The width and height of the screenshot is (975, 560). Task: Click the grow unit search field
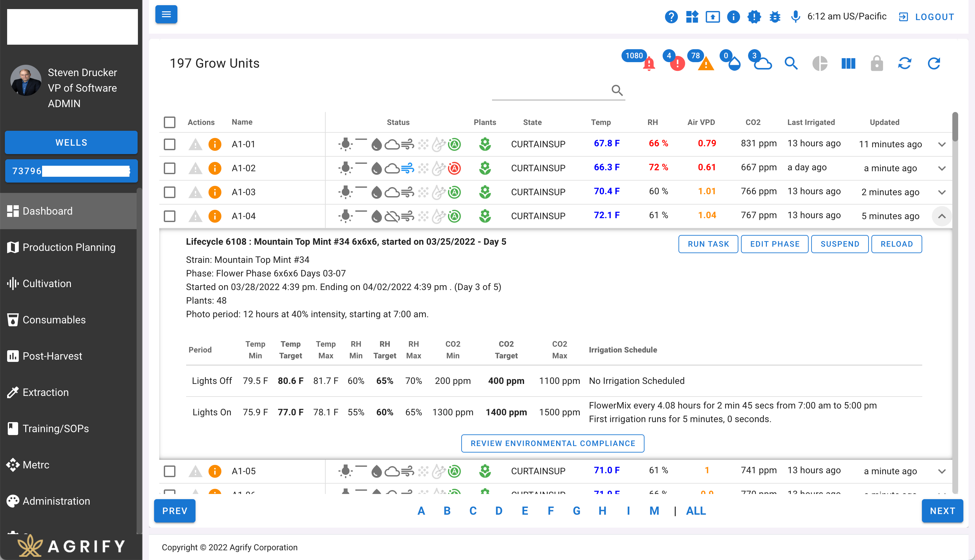[550, 91]
